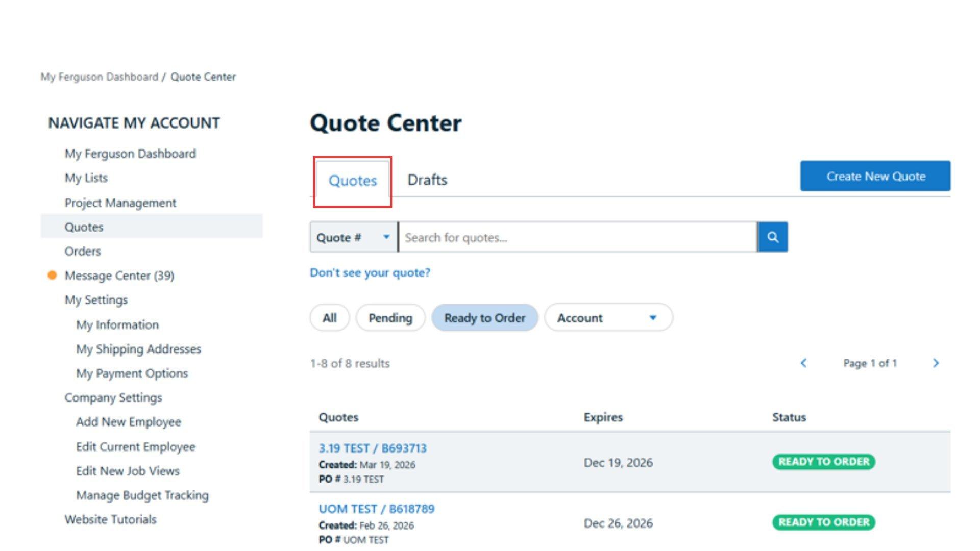
Task: Open My Information settings
Action: tap(117, 325)
